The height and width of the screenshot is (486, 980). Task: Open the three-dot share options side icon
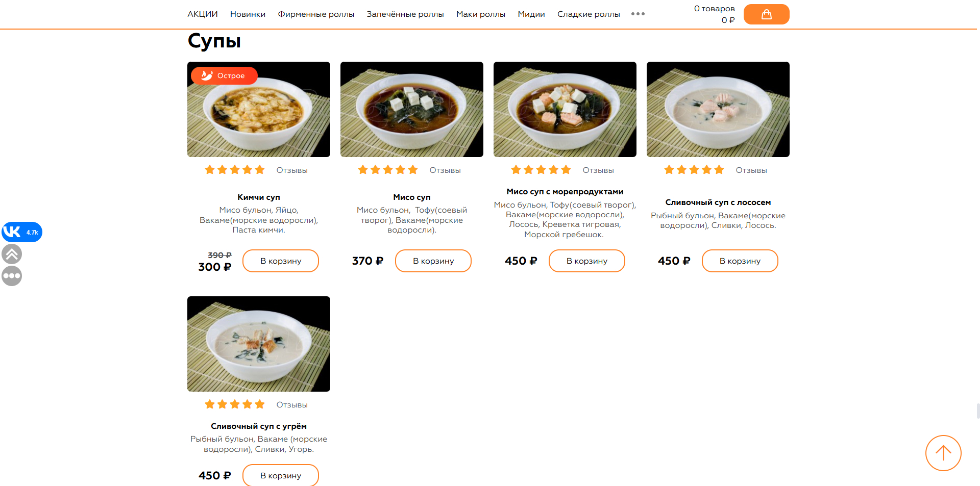[12, 276]
